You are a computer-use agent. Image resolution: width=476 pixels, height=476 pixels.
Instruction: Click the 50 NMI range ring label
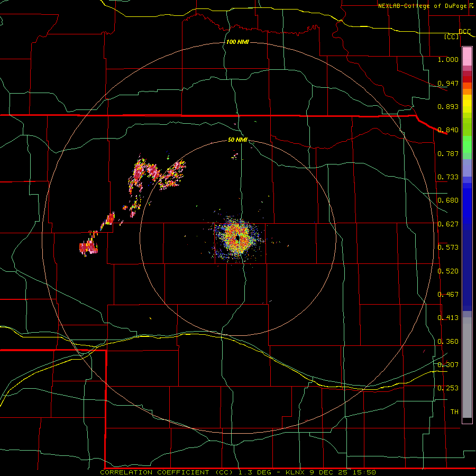click(237, 140)
